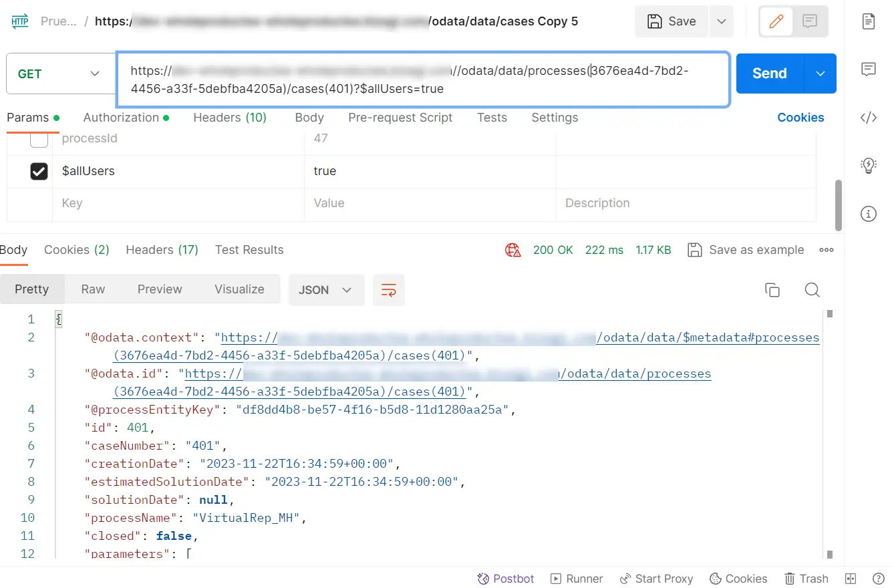Switch to edit mode pencil icon
The image size is (892, 588).
[x=776, y=21]
